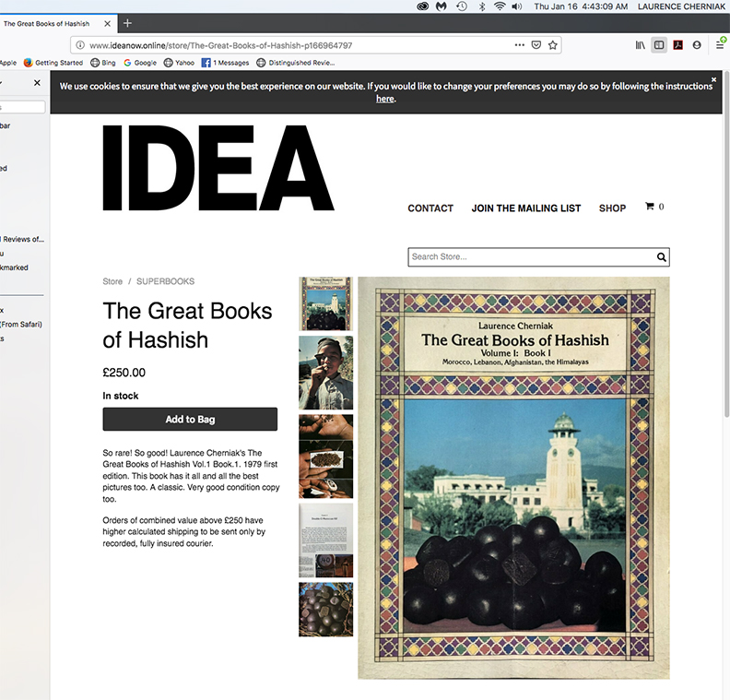The width and height of the screenshot is (730, 700).
Task: Click the 'In stock' label
Action: tap(121, 396)
